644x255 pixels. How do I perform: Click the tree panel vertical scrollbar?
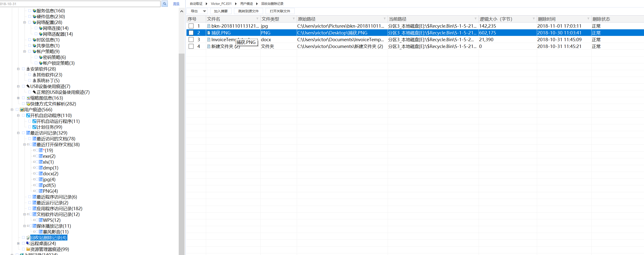point(182,150)
